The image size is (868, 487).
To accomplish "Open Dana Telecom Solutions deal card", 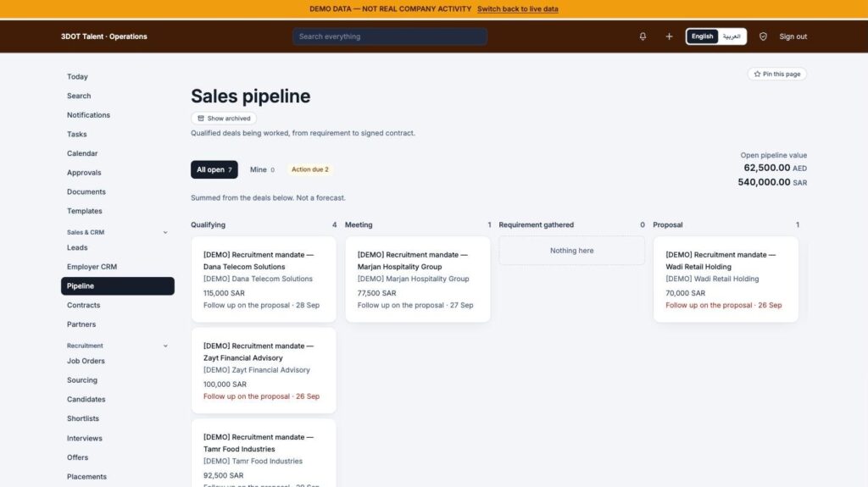I will click(x=264, y=279).
